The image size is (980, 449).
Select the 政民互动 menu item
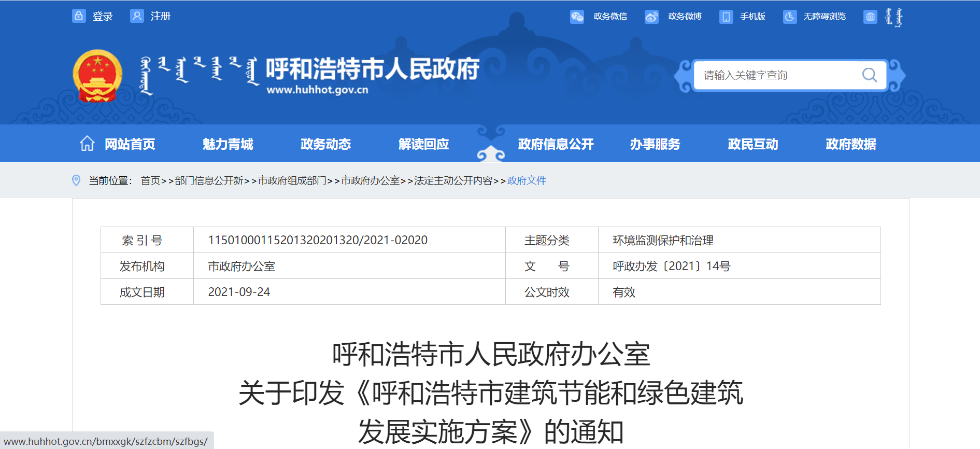[x=752, y=144]
